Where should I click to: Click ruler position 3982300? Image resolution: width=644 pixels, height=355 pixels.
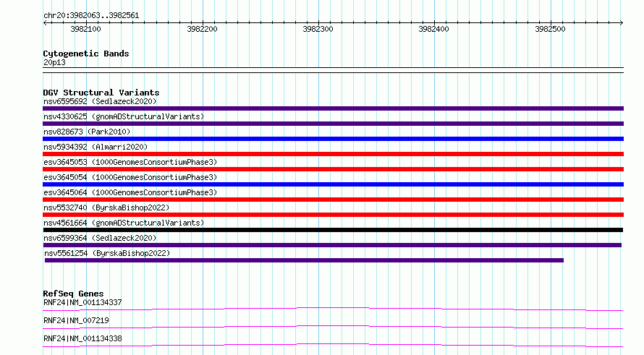[x=318, y=29]
